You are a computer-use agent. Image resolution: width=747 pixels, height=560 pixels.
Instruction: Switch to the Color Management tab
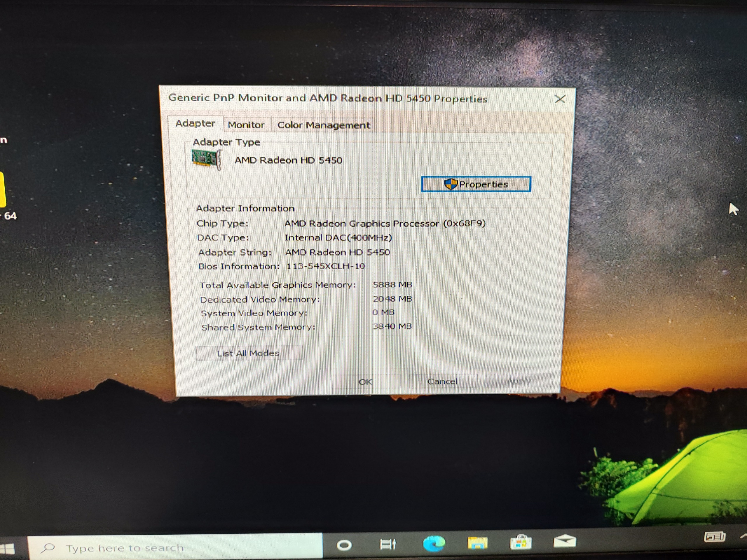[x=324, y=125]
